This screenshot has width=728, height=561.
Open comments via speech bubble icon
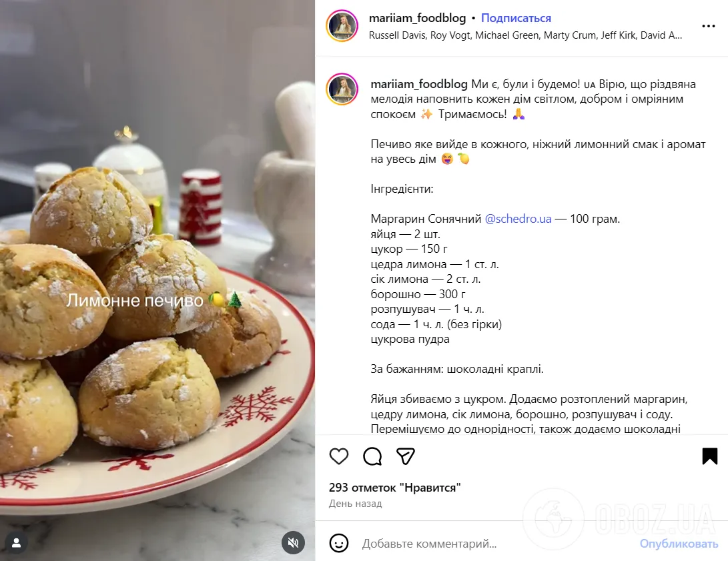pos(372,456)
